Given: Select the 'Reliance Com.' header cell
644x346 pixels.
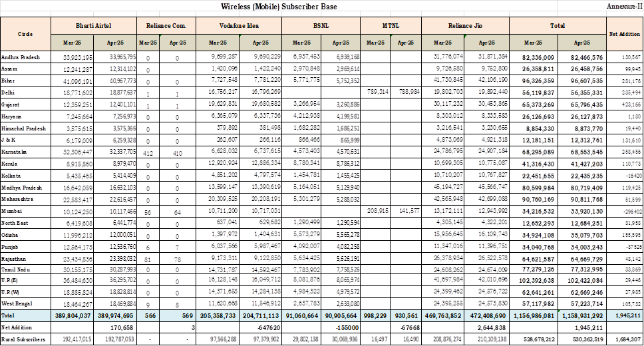Looking at the screenshot, I should [166, 26].
